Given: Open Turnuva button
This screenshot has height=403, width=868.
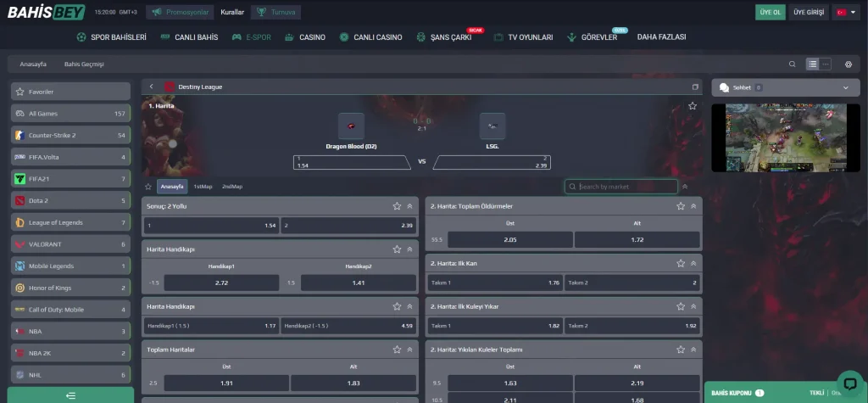Looking at the screenshot, I should [x=275, y=12].
